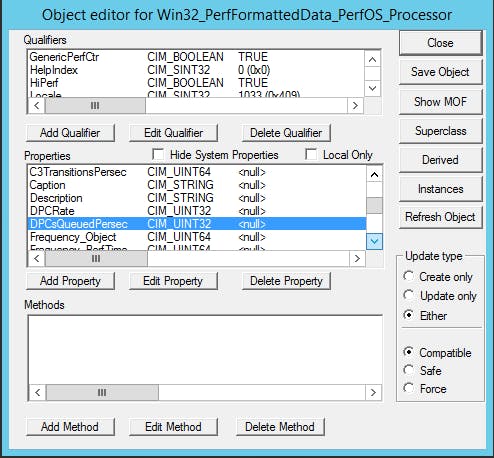Click the Qualifiers list scroll-left arrow
The width and height of the screenshot is (494, 458).
coord(37,106)
